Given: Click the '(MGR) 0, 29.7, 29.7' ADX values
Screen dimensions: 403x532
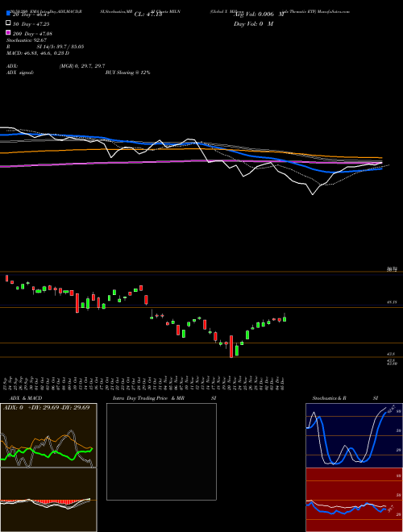Looking at the screenshot, I should [x=82, y=66].
